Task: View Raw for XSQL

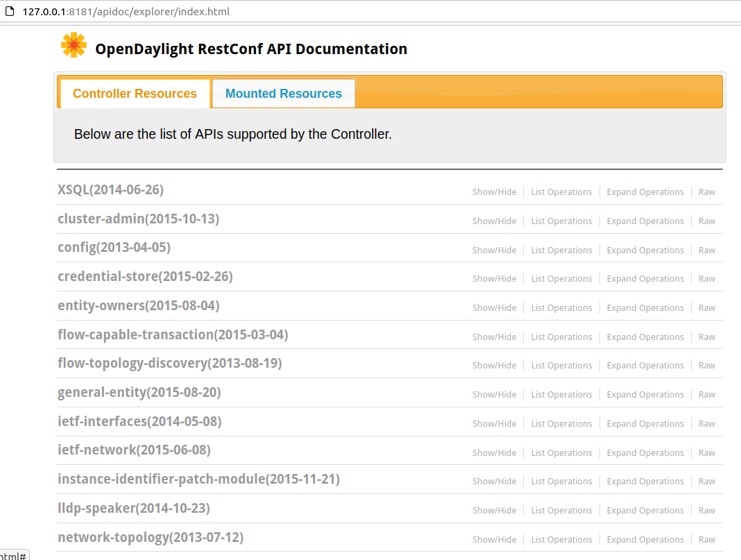Action: click(x=707, y=192)
